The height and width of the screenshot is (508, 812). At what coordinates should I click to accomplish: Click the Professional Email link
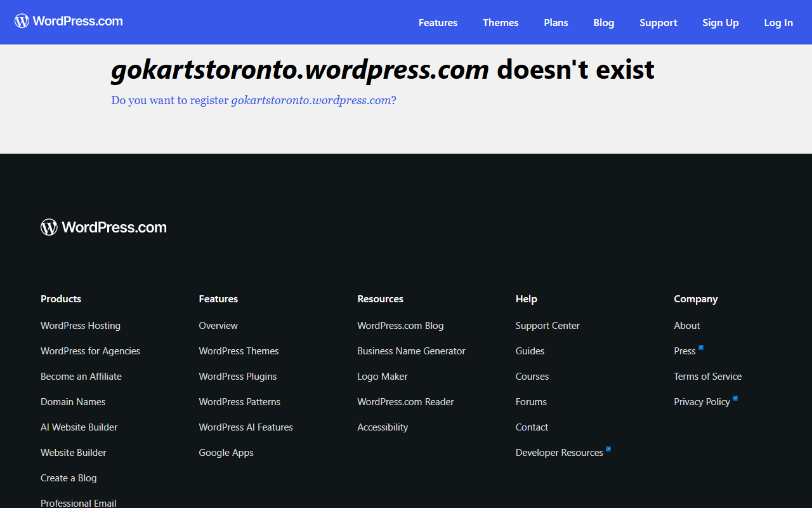pyautogui.click(x=79, y=503)
